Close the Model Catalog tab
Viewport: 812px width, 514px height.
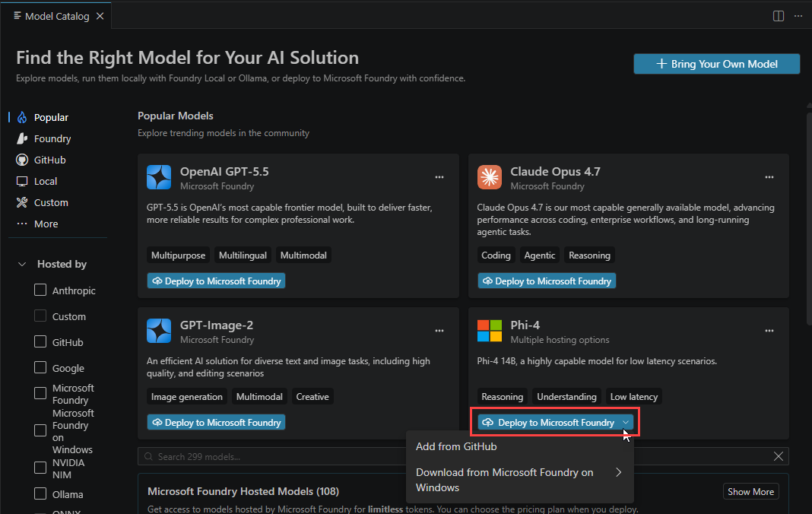point(100,16)
